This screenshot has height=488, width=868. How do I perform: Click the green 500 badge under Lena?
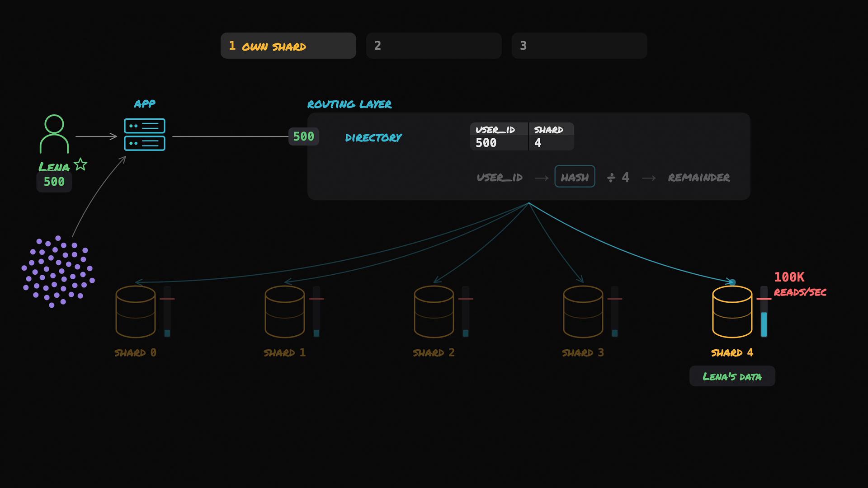click(54, 182)
